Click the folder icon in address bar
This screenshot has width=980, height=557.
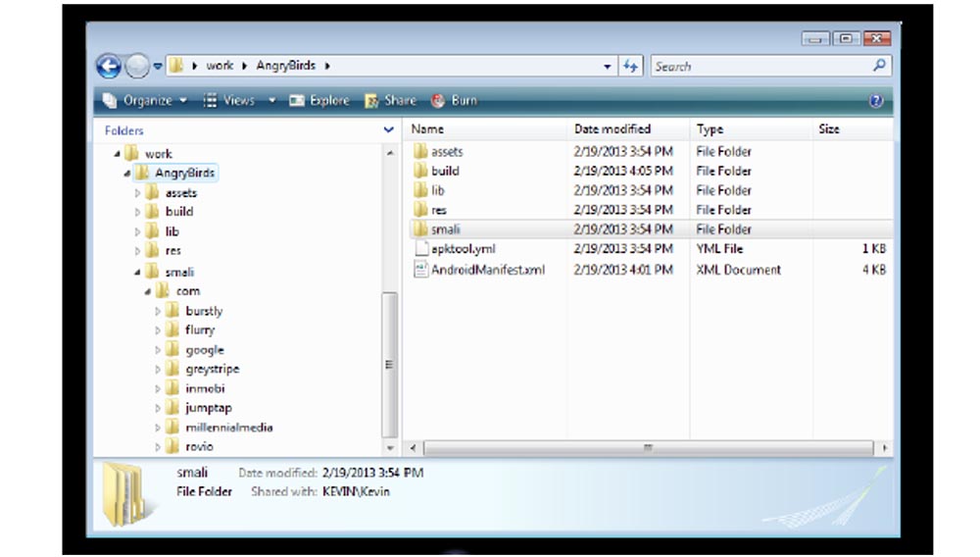[x=176, y=65]
